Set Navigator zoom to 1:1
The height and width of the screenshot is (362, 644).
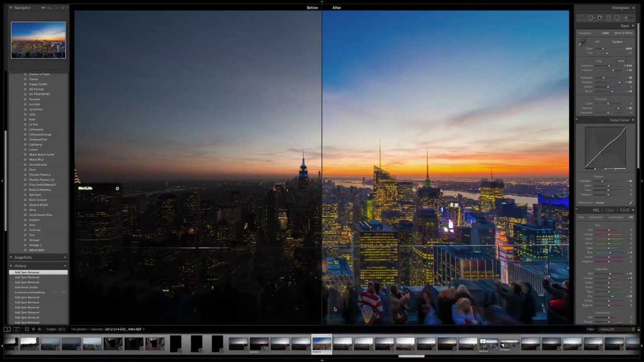pyautogui.click(x=56, y=8)
